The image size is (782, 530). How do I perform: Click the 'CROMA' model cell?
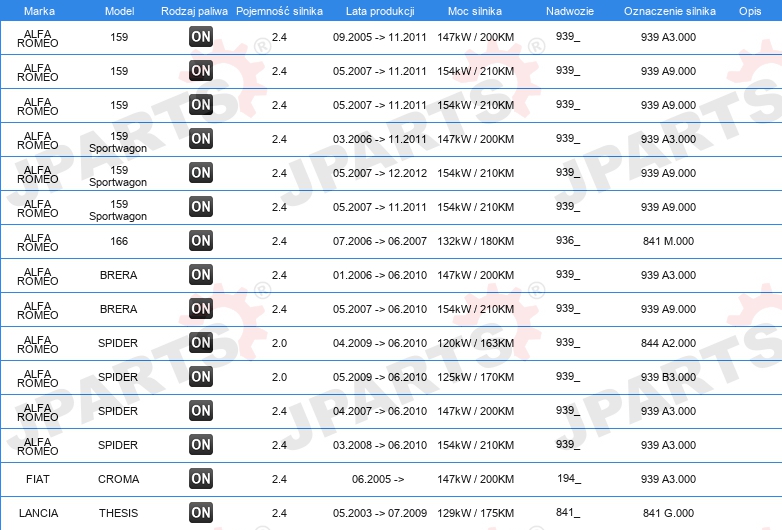point(118,479)
